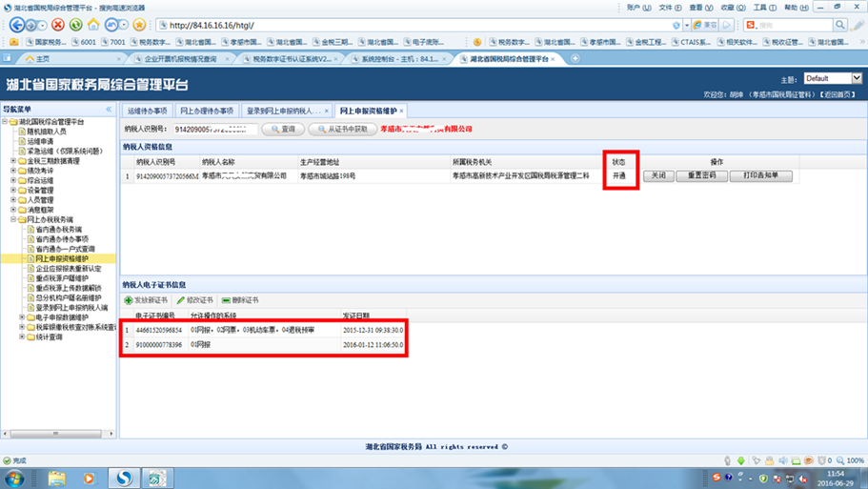Switch to browser tab 企业开票机报税情况查询
868x489 pixels.
click(x=180, y=59)
